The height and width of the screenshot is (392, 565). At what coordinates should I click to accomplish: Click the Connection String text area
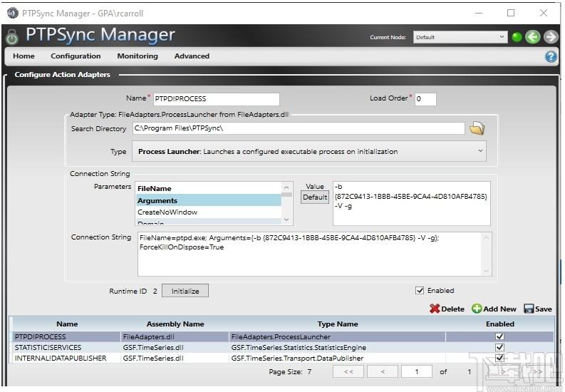point(310,254)
